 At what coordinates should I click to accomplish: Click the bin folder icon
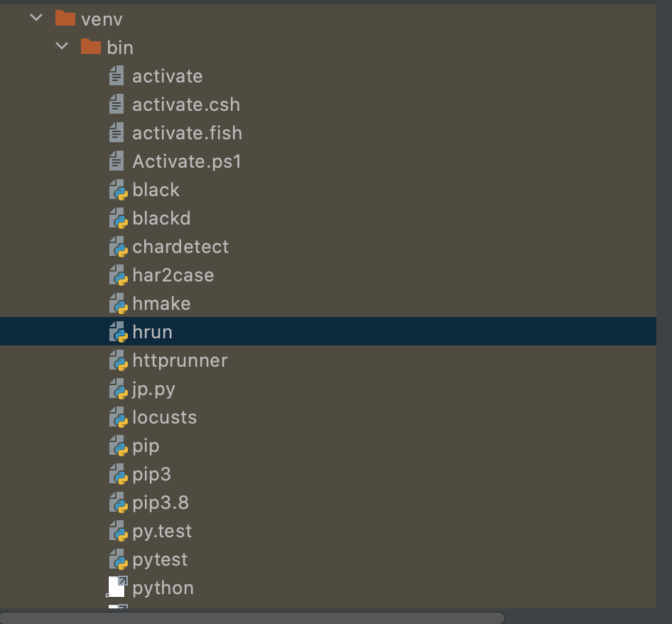(x=91, y=47)
